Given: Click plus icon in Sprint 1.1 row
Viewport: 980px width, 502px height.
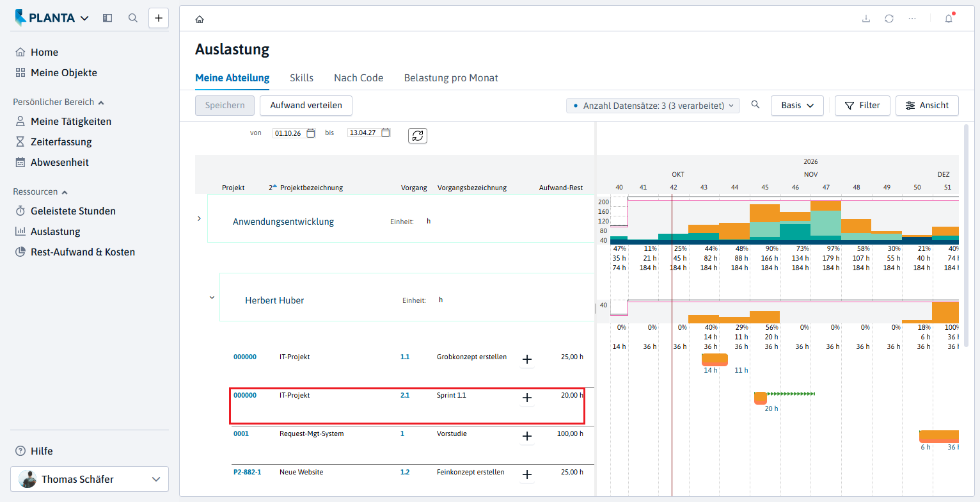Looking at the screenshot, I should tap(527, 398).
